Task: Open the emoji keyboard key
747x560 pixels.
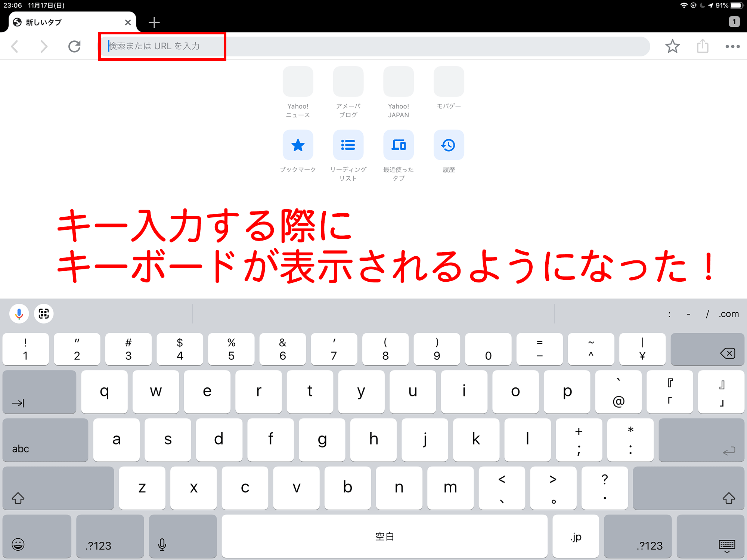Action: pos(37,536)
